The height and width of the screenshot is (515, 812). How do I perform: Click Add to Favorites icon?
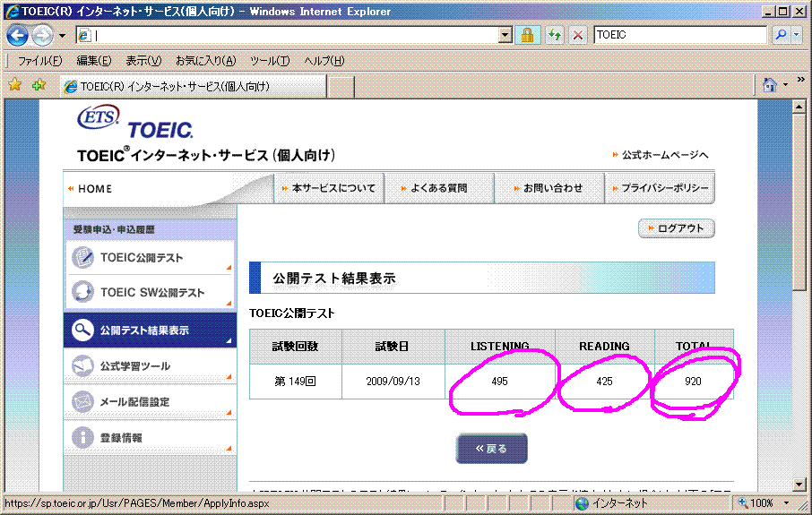(39, 84)
